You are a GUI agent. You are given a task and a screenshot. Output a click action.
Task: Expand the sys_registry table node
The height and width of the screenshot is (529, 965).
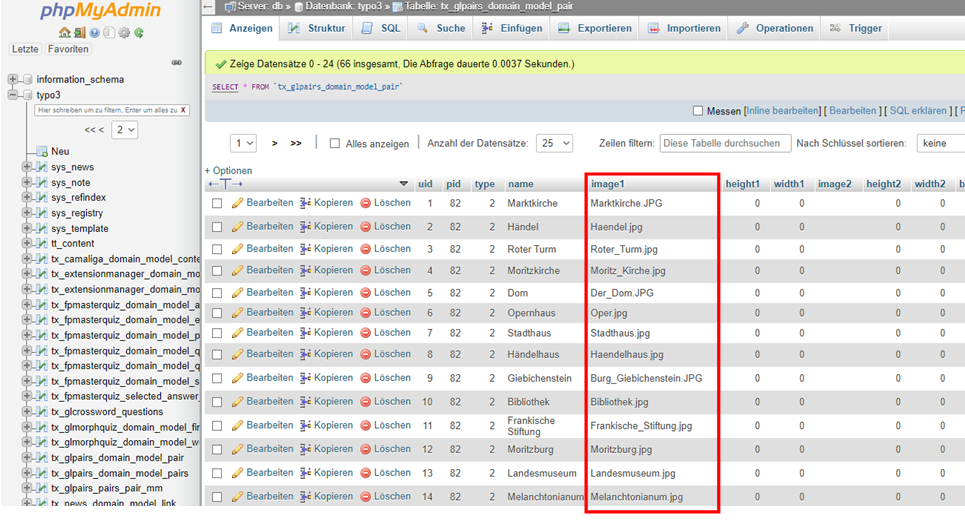tap(26, 213)
